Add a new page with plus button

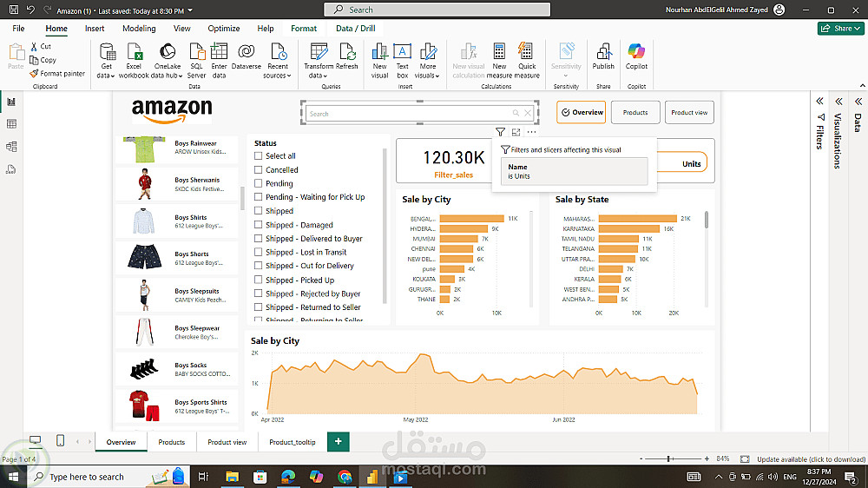(x=339, y=441)
